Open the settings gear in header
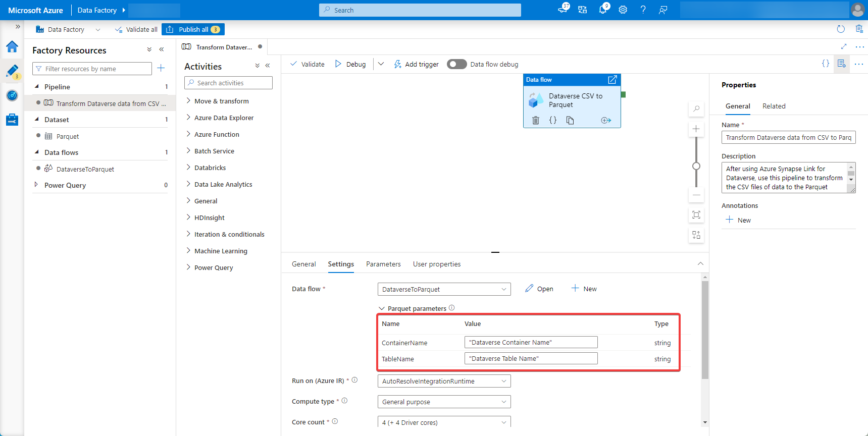868x436 pixels. pyautogui.click(x=623, y=10)
